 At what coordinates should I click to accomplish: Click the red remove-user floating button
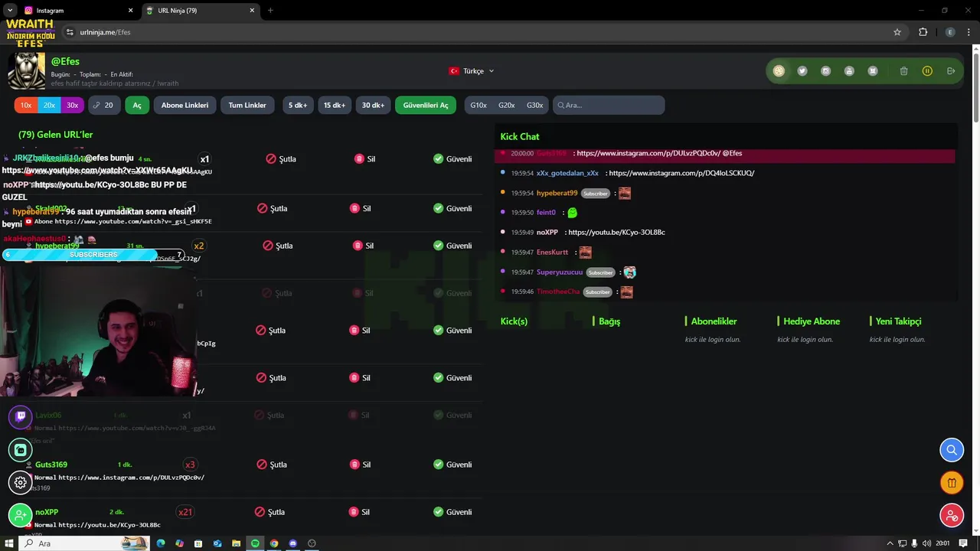[x=952, y=516]
